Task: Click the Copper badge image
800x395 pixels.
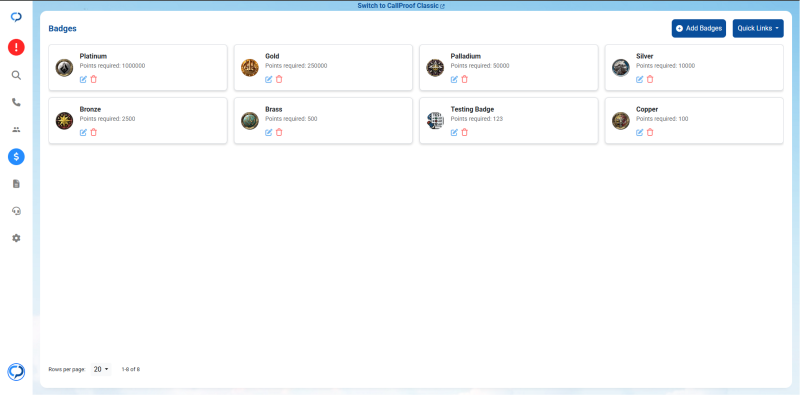Action: [x=621, y=120]
